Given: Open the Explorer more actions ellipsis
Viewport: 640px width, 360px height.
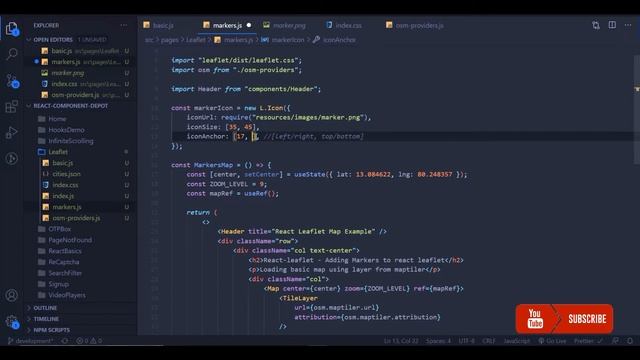Looking at the screenshot, I should pyautogui.click(x=124, y=25).
